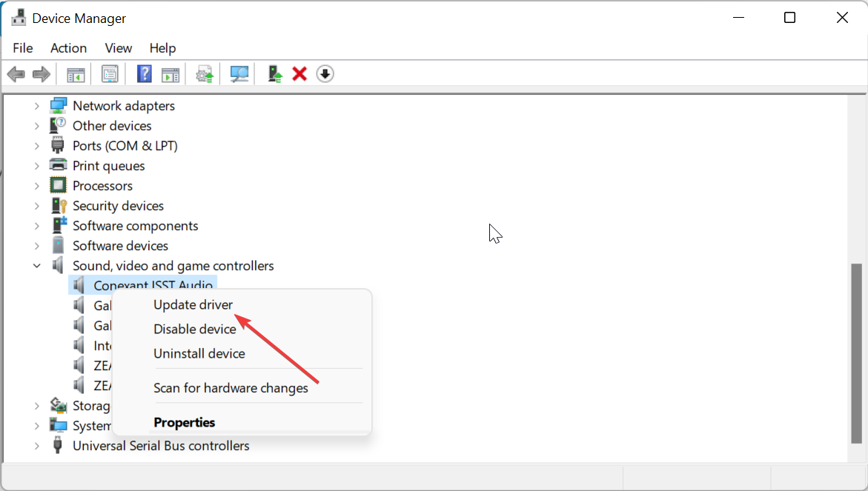Click the vertical scrollbar thumb
The image size is (868, 491).
point(856,353)
